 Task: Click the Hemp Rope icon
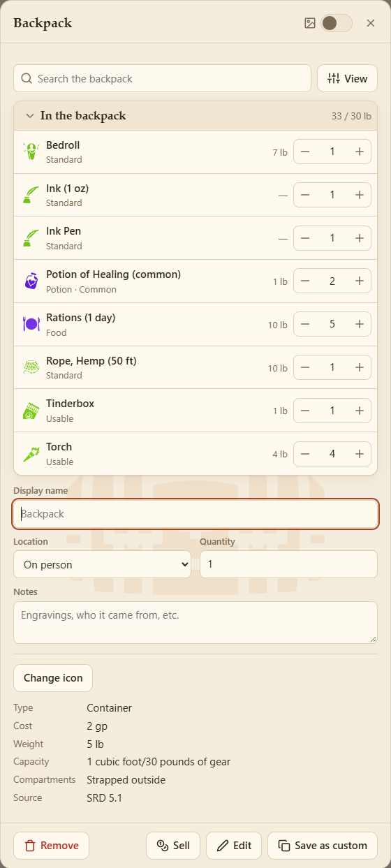(x=31, y=367)
